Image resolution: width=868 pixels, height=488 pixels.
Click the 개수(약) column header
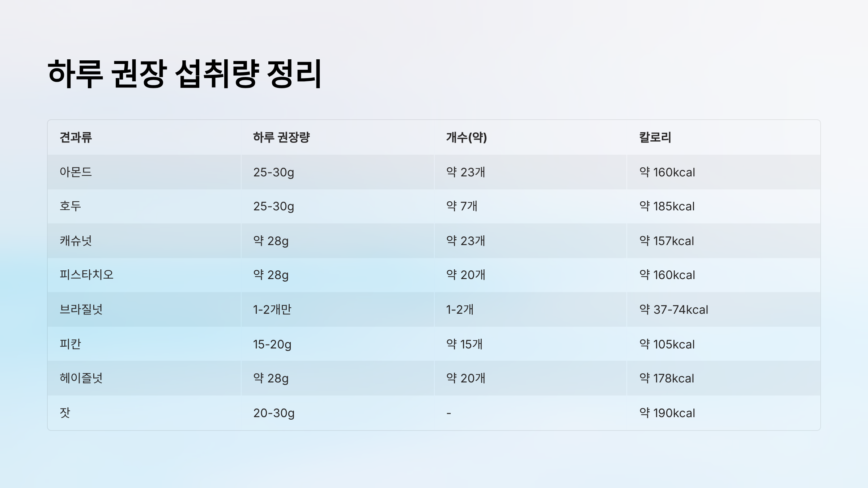pos(467,137)
